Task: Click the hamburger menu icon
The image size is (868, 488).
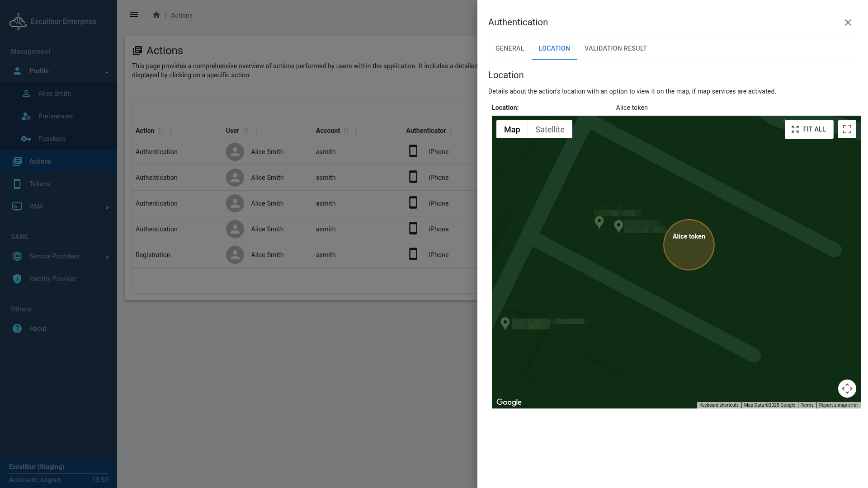Action: (x=134, y=15)
